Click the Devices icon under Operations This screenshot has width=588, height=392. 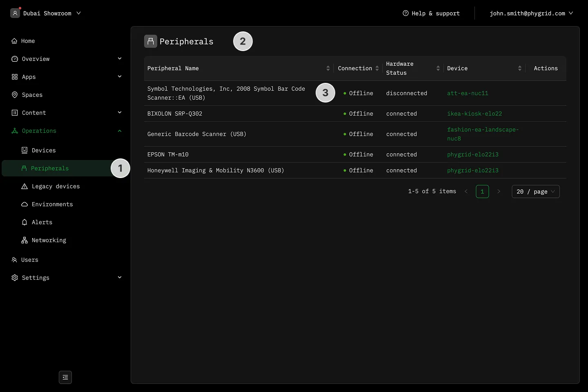click(24, 150)
